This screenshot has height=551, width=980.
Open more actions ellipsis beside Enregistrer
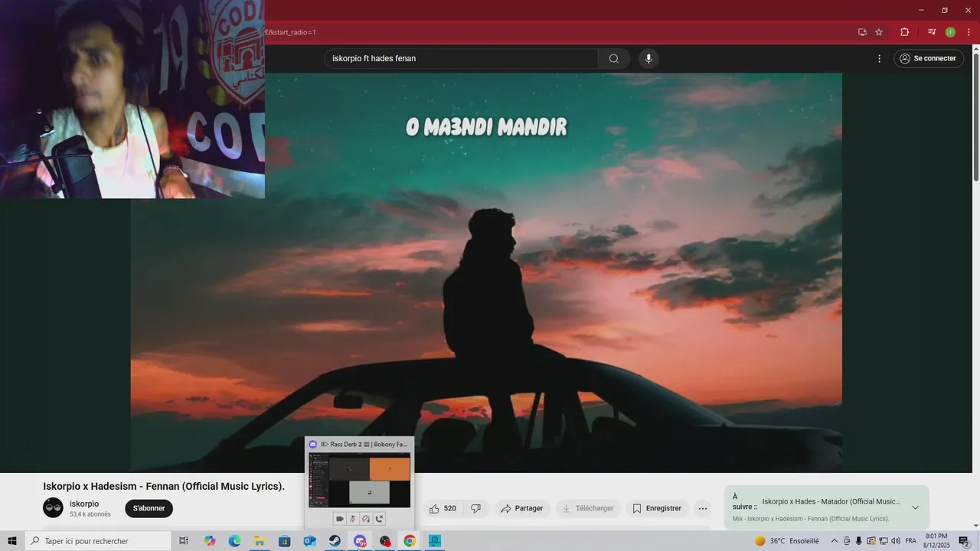tap(703, 508)
